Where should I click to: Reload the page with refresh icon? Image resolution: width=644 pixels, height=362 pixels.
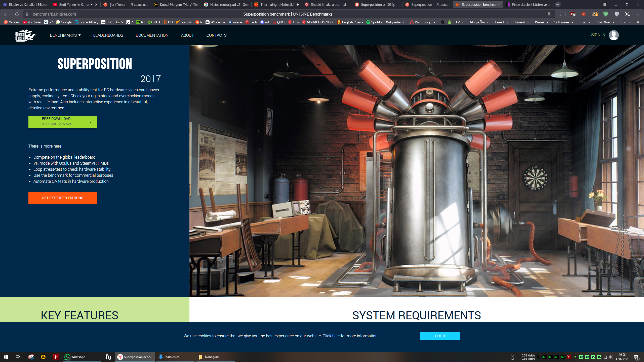(17, 14)
